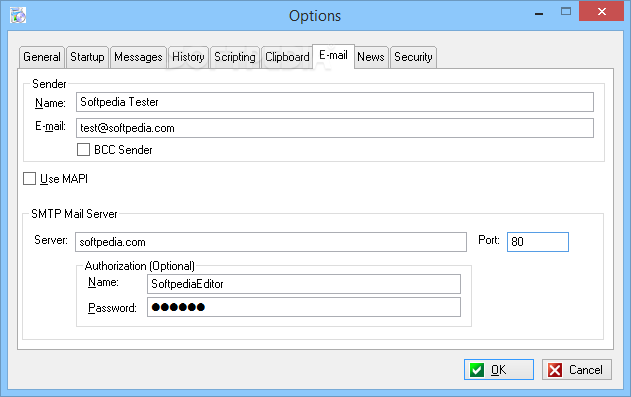Image resolution: width=631 pixels, height=397 pixels.
Task: Go to the Security tab
Action: pyautogui.click(x=413, y=57)
